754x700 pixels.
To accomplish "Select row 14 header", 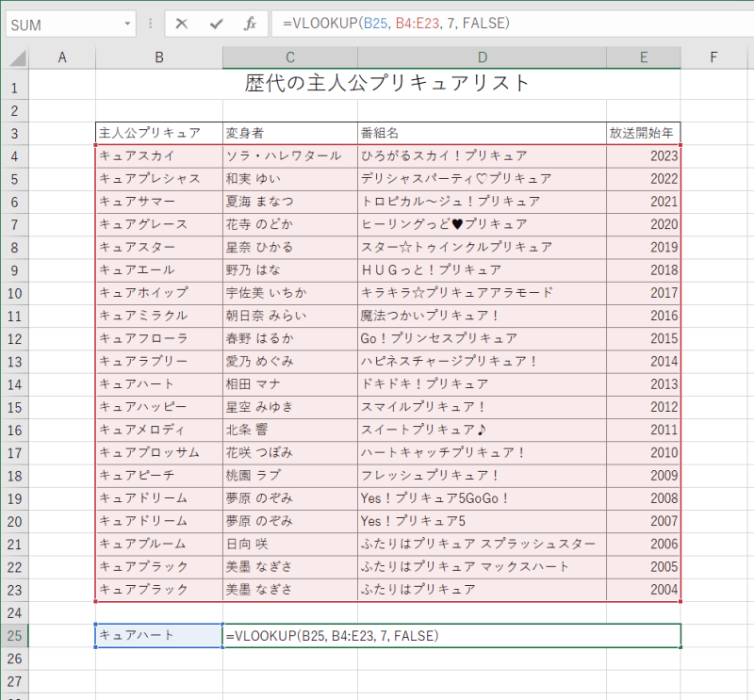I will pos(14,384).
